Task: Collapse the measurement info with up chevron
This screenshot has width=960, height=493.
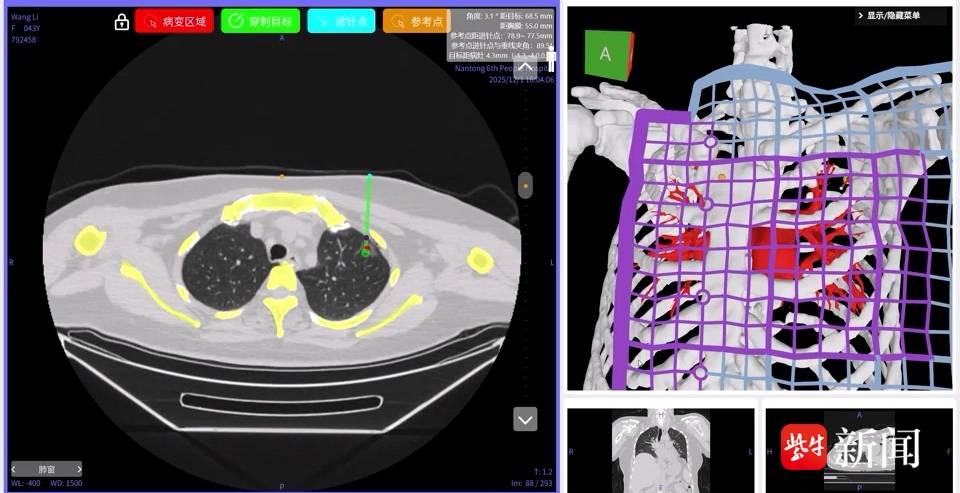Action: point(525,67)
